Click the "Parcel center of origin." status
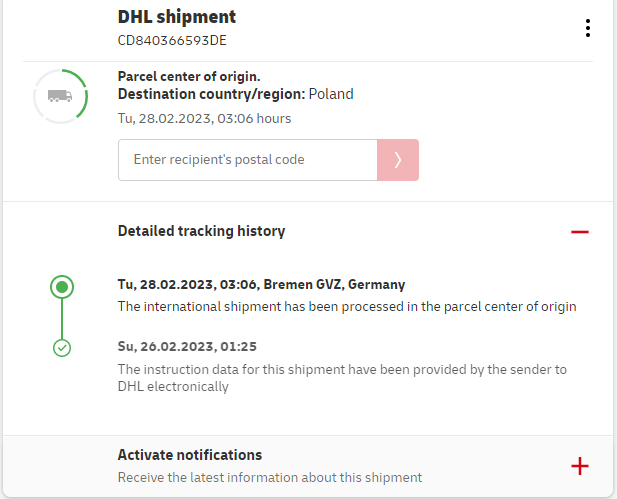Screen dimensions: 617x499 coord(189,76)
